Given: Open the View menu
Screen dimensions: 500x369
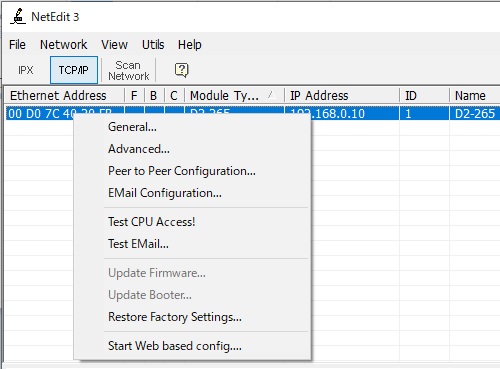Looking at the screenshot, I should coord(115,45).
